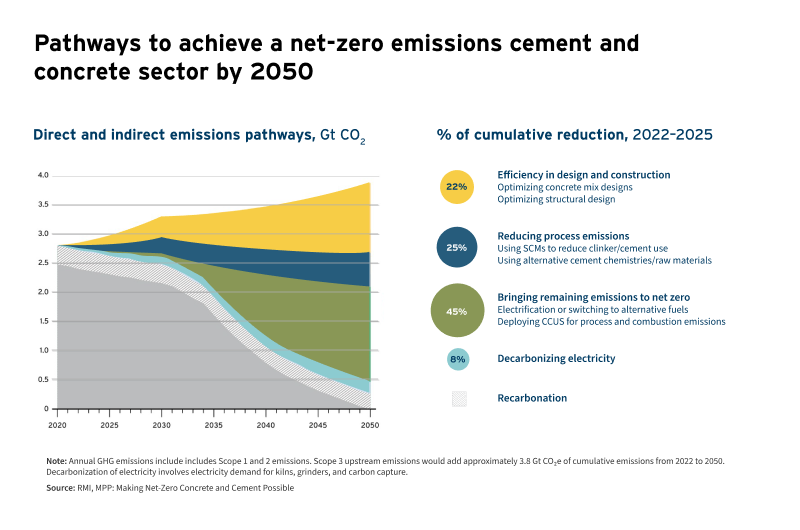Click the yellow 22% legend circle

456,187
